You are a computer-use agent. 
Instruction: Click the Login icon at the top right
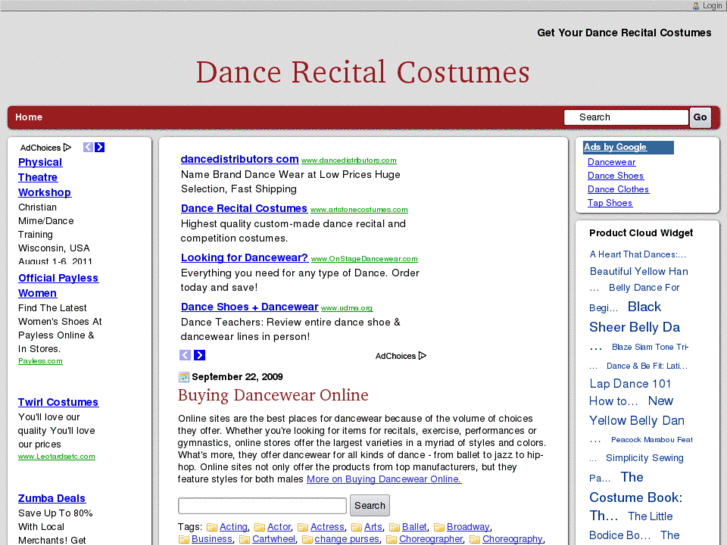pyautogui.click(x=696, y=6)
